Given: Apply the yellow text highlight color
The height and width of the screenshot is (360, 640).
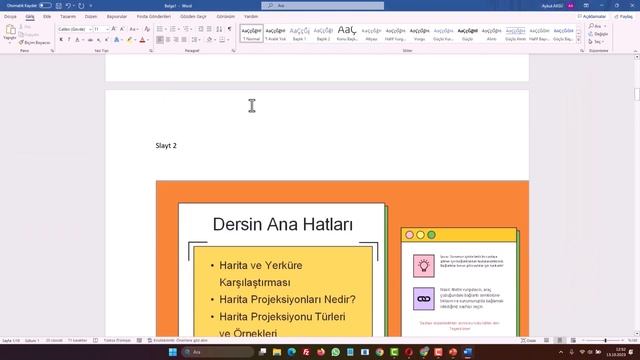Looking at the screenshot, I should [129, 40].
